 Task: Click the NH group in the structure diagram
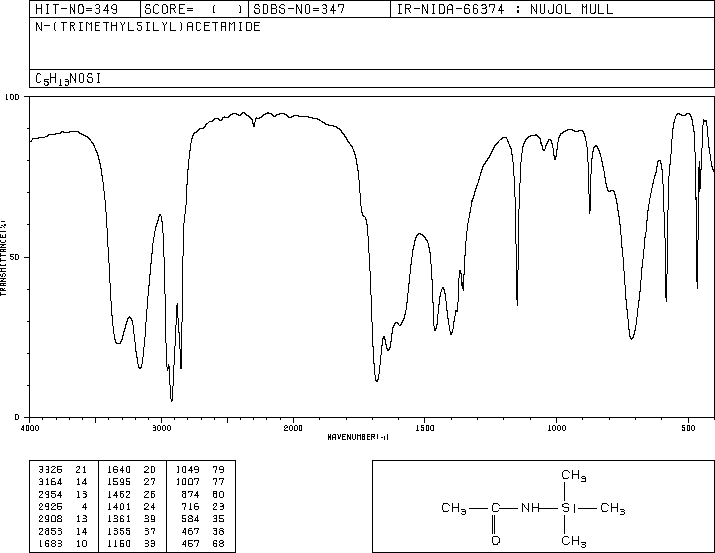coord(530,508)
